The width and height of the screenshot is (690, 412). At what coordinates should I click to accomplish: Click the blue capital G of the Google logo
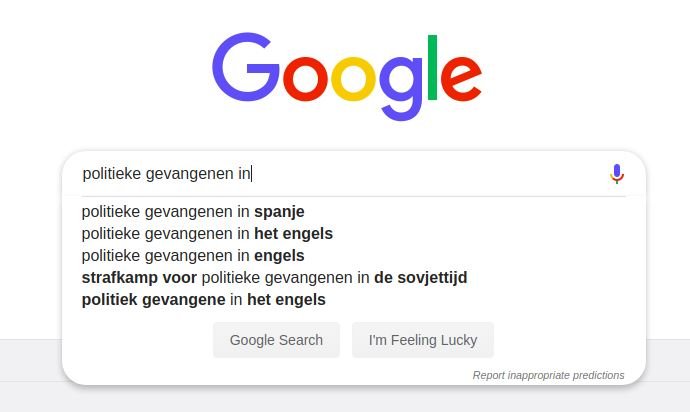point(245,67)
